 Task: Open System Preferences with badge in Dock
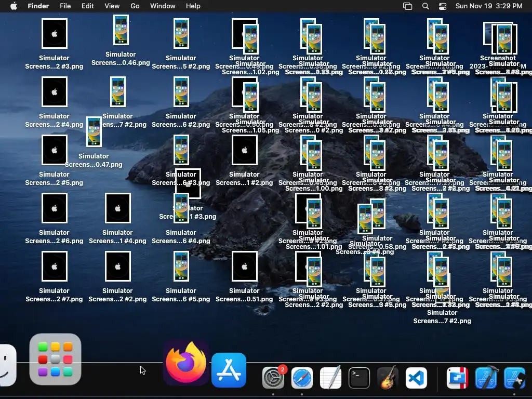273,378
